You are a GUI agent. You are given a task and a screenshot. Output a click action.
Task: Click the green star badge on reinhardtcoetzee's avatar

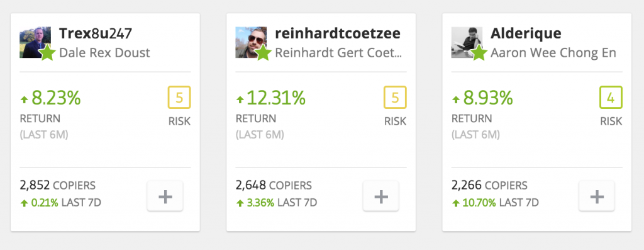(x=264, y=53)
